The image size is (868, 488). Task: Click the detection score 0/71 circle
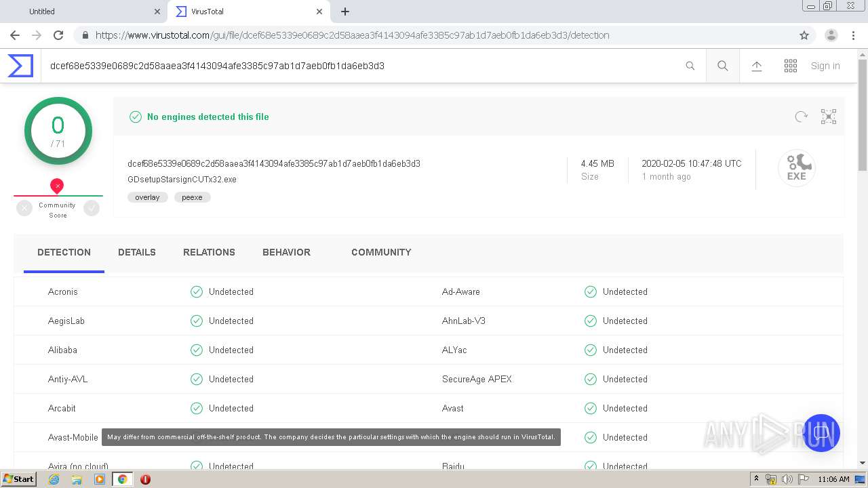click(x=58, y=131)
